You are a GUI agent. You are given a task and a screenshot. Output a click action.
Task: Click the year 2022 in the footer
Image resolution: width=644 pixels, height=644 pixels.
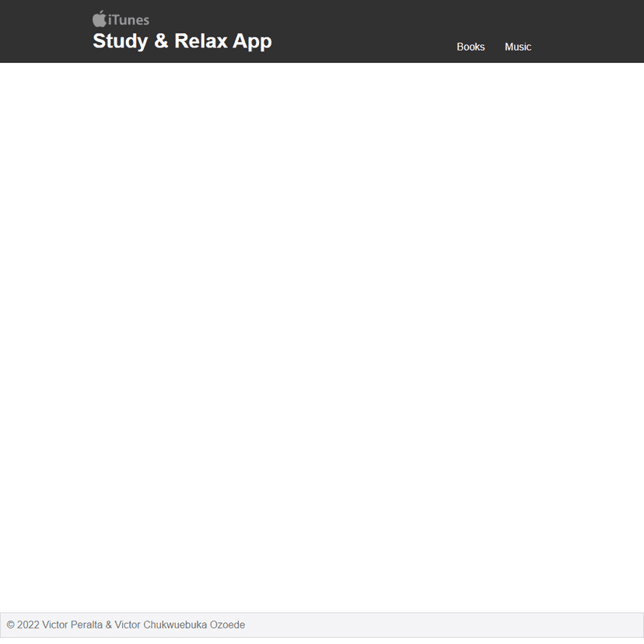pos(28,625)
